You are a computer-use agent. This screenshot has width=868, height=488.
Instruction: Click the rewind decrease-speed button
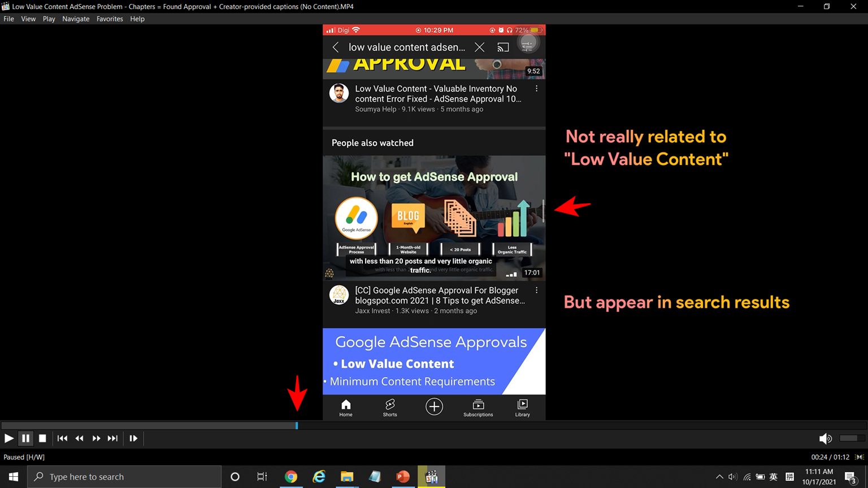coord(80,438)
